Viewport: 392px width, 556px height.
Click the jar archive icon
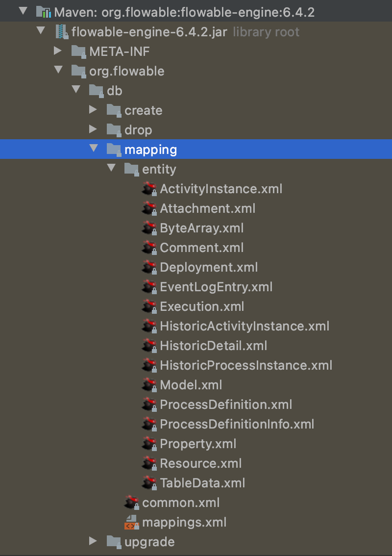tap(62, 32)
